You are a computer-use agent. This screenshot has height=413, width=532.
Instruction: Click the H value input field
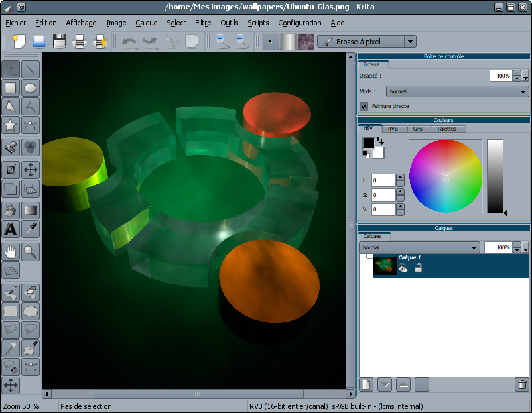[x=383, y=180]
